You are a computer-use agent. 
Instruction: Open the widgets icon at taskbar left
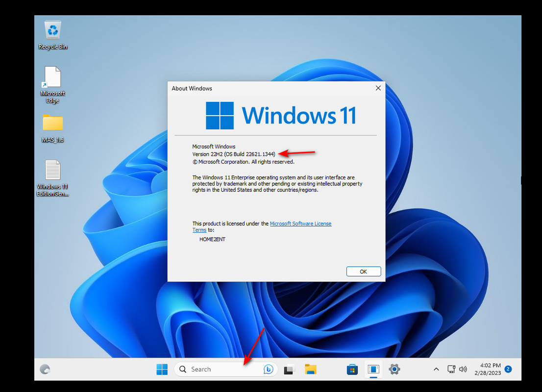pos(45,369)
